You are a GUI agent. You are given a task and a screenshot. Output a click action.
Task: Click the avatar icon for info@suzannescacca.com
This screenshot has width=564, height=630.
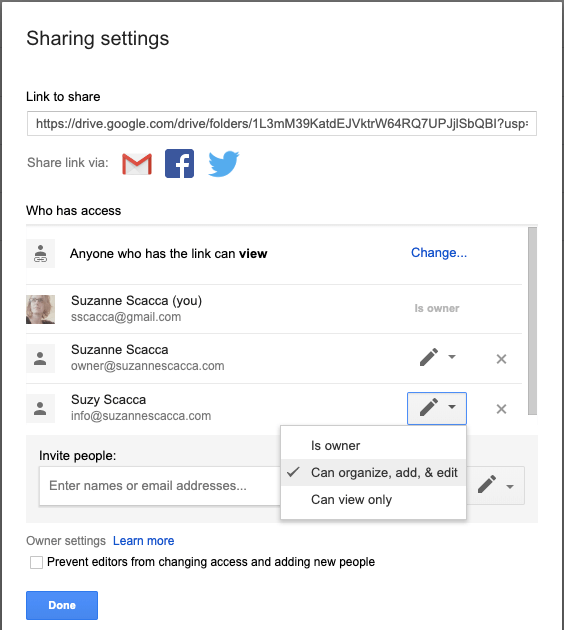(x=40, y=409)
